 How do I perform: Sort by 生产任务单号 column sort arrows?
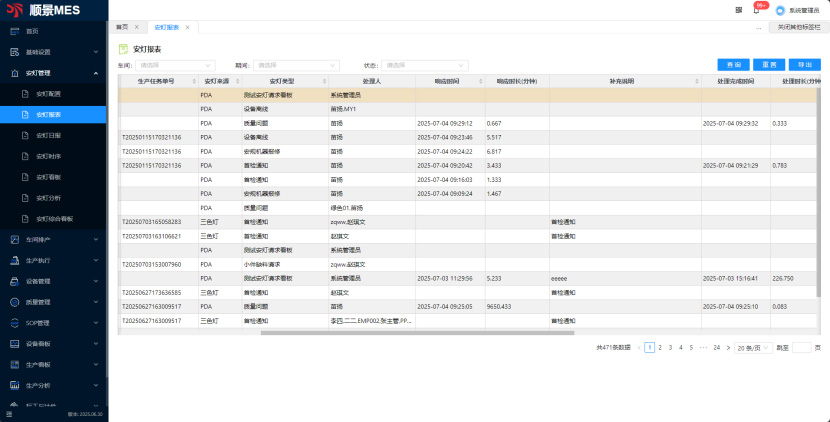(x=192, y=80)
